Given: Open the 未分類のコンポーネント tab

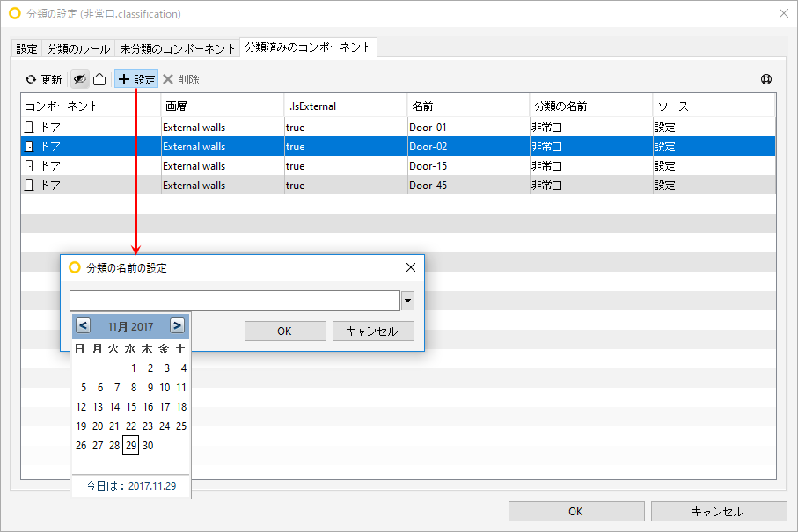Looking at the screenshot, I should tap(177, 49).
